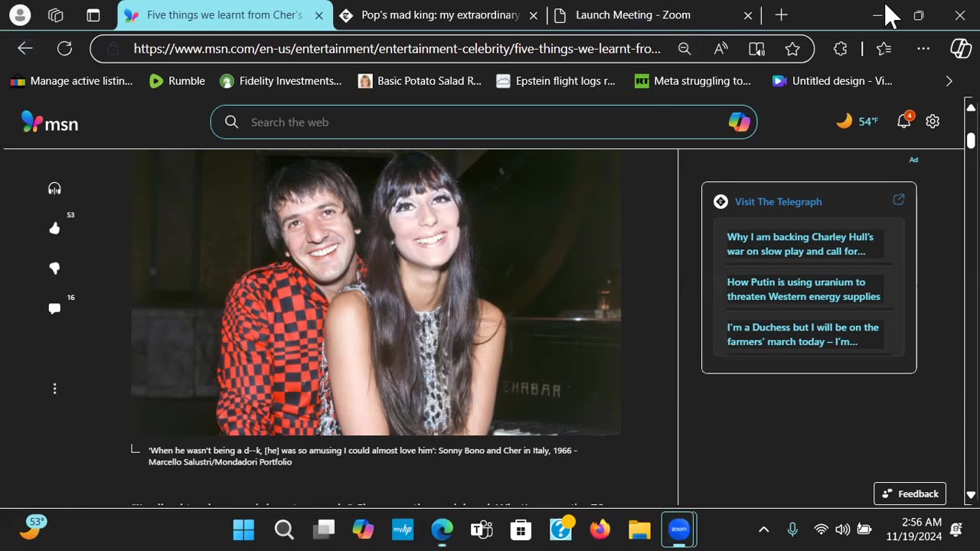Open the 54°F weather widget

point(857,121)
